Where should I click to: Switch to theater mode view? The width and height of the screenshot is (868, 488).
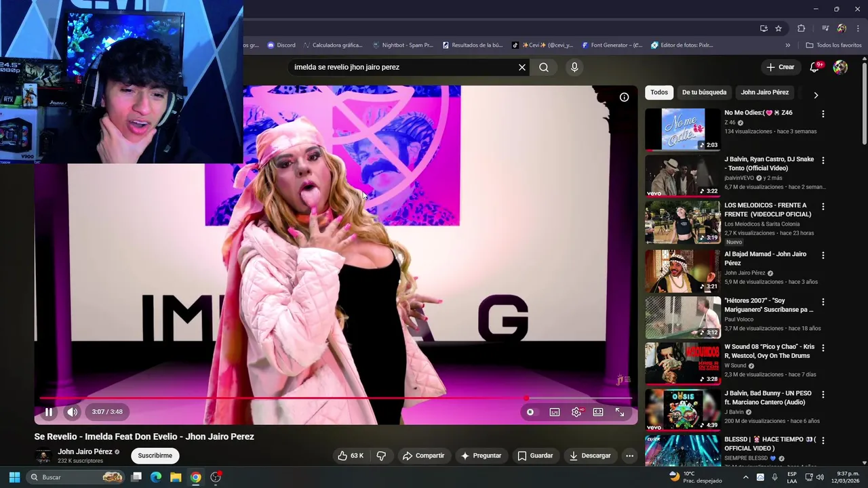tap(598, 411)
